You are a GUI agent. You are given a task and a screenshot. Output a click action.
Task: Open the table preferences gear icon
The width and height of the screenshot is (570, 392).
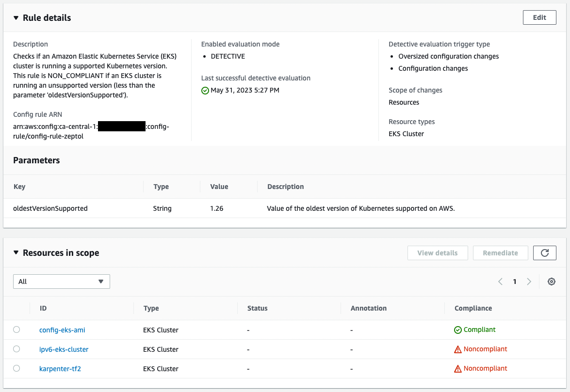click(551, 281)
